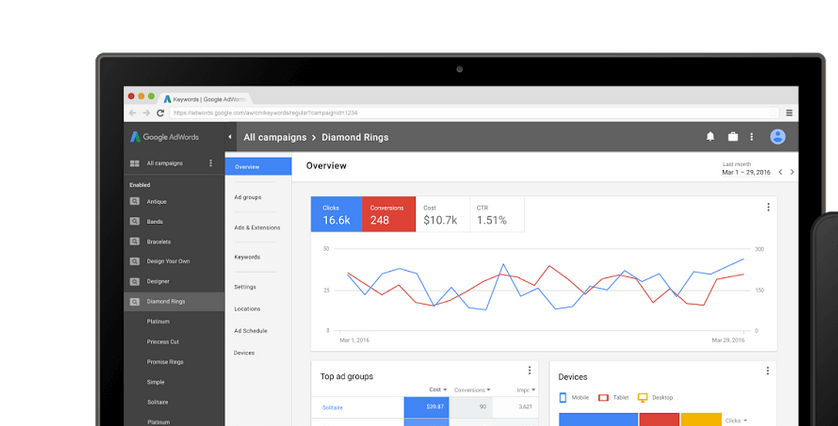Open the Solitaire ad group link
Viewport: 838px width, 426px height.
click(x=332, y=407)
